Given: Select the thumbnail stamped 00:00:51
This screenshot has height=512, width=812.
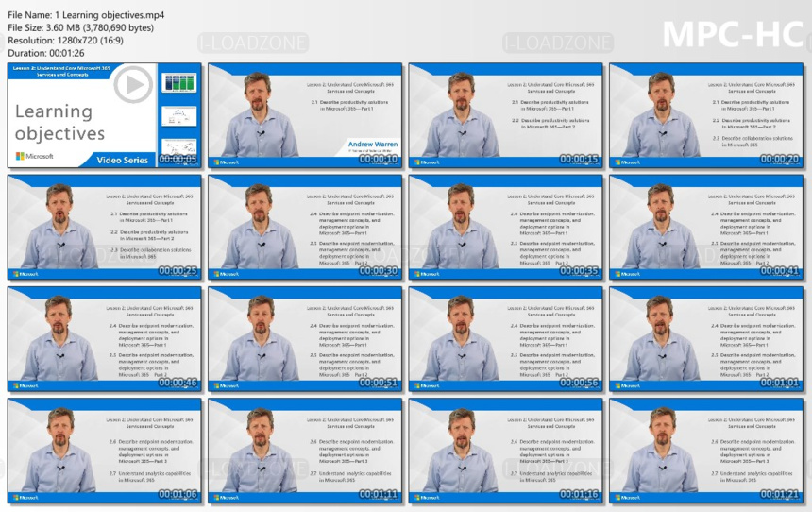Looking at the screenshot, I should click(x=305, y=339).
